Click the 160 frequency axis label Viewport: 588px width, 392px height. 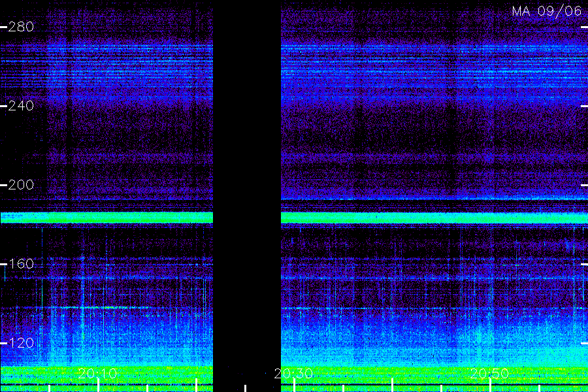tap(21, 264)
